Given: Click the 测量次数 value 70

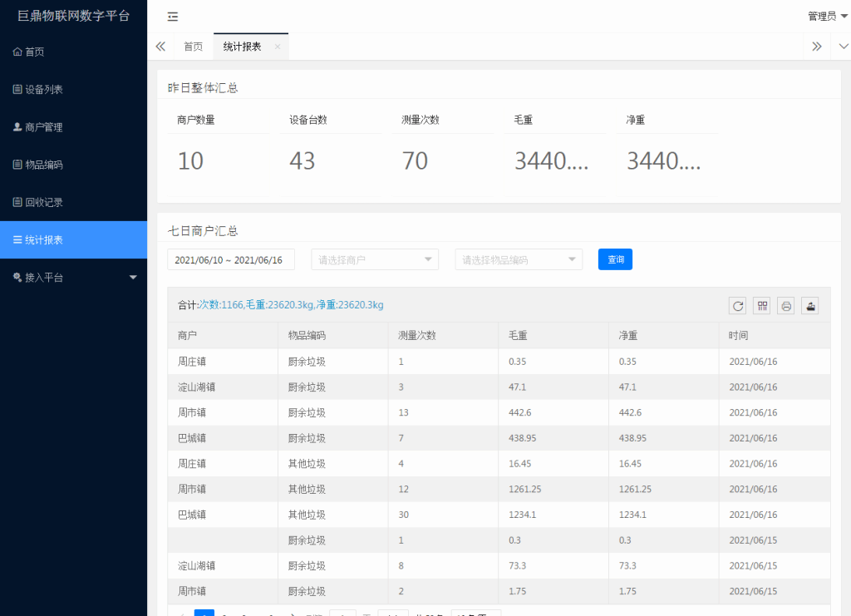Looking at the screenshot, I should [x=416, y=160].
